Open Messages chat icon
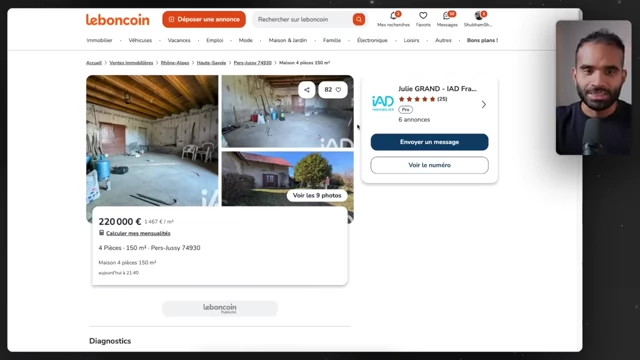The image size is (640, 360). click(x=447, y=16)
